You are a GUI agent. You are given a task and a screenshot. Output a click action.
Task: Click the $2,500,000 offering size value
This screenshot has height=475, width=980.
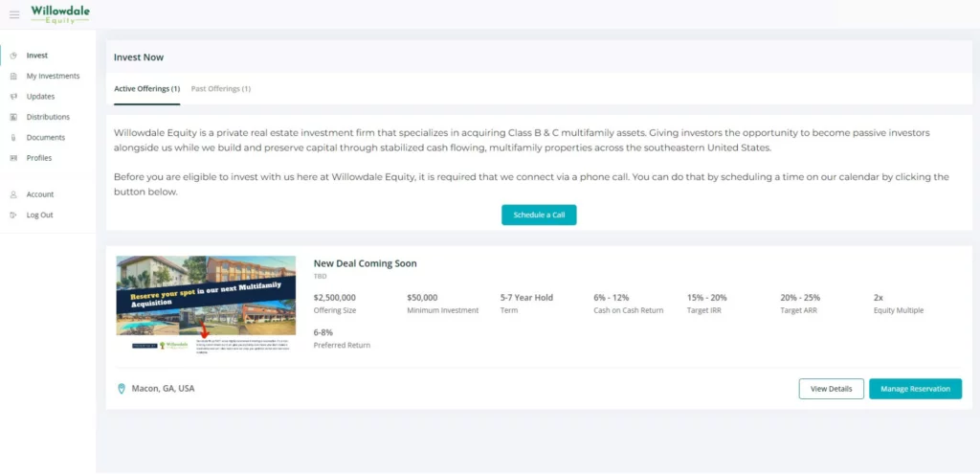[335, 298]
